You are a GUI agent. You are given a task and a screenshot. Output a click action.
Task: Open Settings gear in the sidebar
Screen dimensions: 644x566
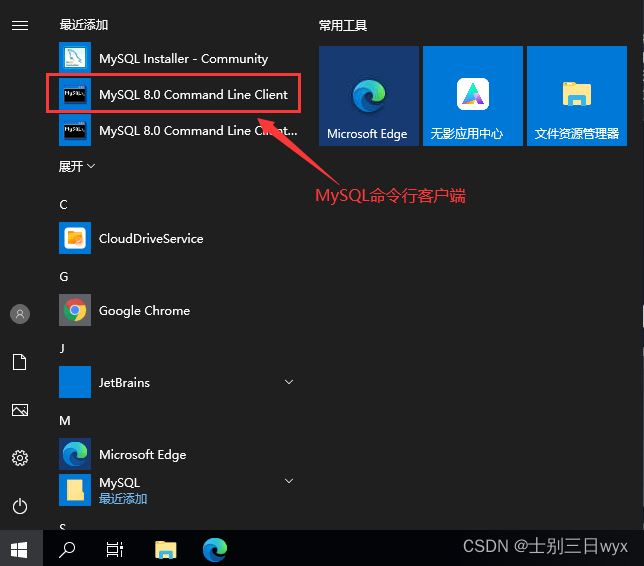(x=20, y=458)
